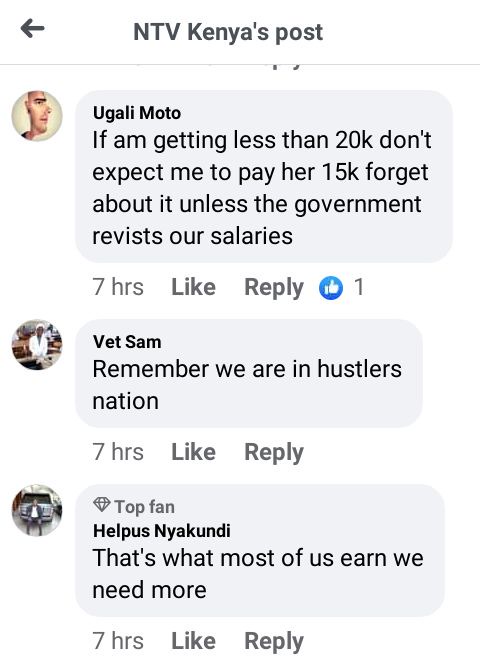
Task: View reaction count on Ugali Moto's comment
Action: (359, 287)
